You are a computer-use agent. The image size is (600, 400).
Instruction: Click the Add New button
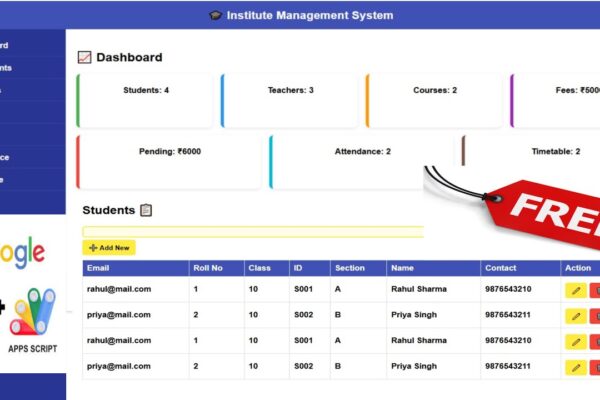pos(109,248)
